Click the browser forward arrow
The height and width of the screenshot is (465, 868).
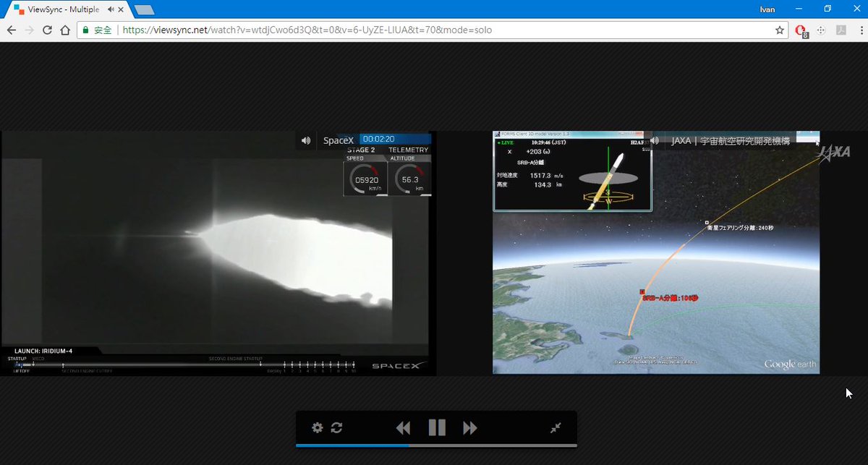point(30,30)
